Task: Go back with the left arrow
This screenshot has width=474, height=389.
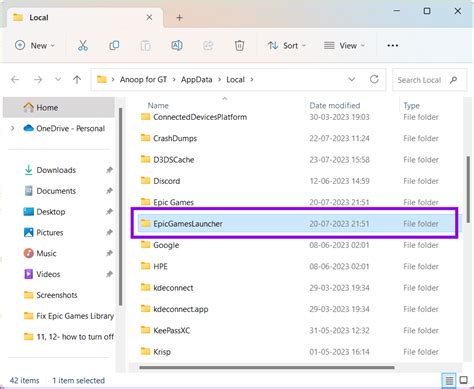Action: 15,80
